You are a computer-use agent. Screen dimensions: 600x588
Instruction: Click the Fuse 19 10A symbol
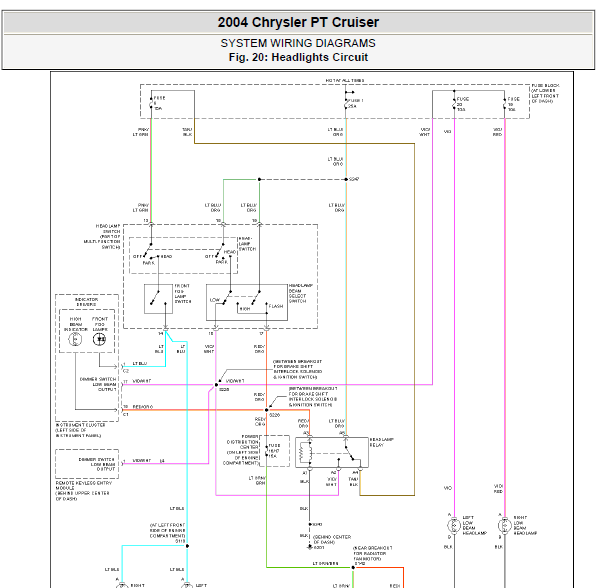tap(505, 104)
